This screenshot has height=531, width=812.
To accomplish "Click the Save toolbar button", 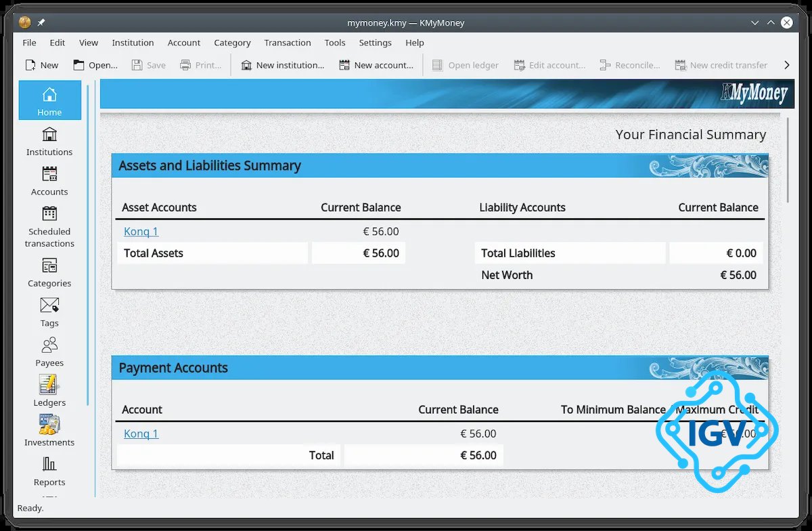I will 149,65.
